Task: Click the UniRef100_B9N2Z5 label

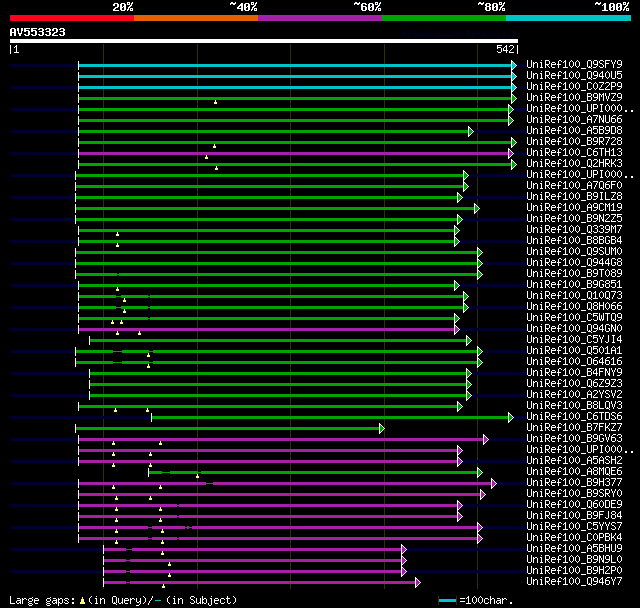Action: point(574,219)
